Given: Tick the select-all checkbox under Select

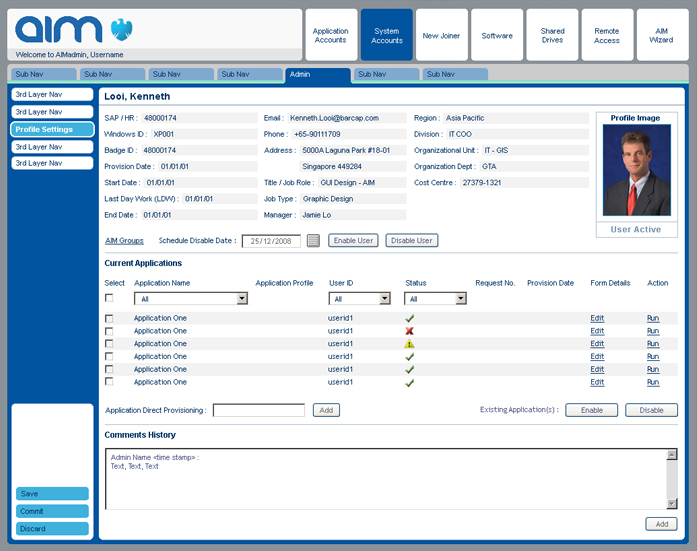Looking at the screenshot, I should tap(110, 298).
